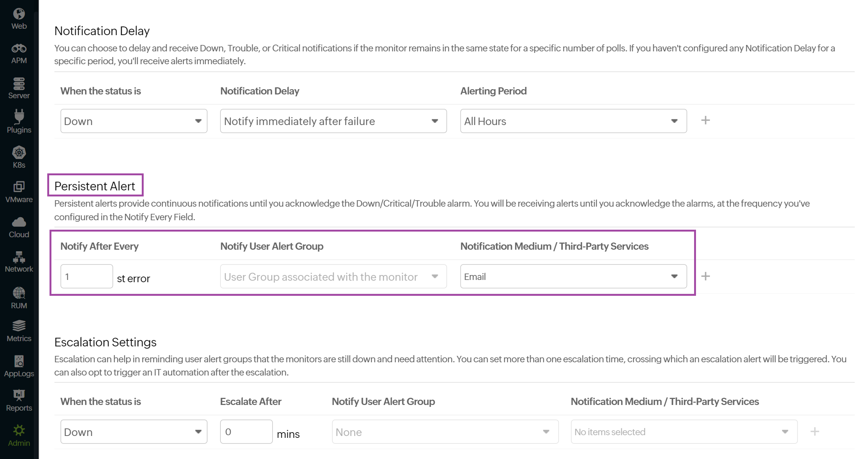The width and height of the screenshot is (868, 459).
Task: Open RUM sidebar icon
Action: [x=19, y=298]
